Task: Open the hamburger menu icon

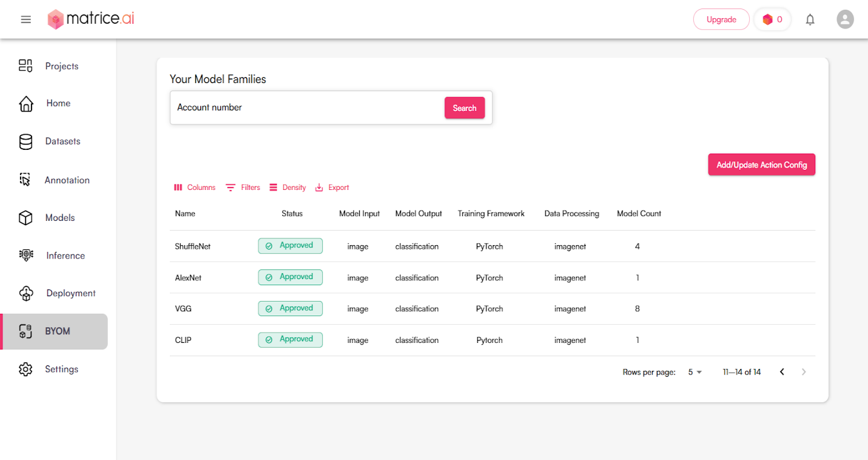Action: click(x=25, y=19)
